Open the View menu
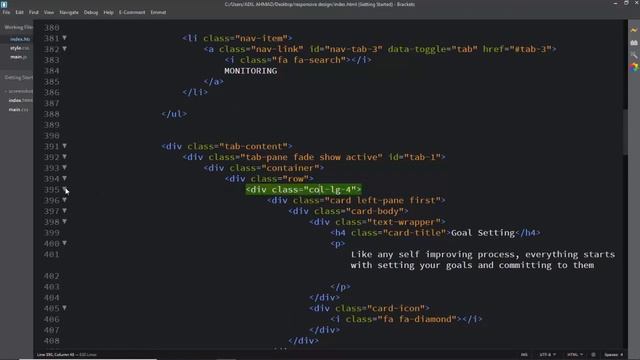This screenshot has width=640, height=360. 49,12
